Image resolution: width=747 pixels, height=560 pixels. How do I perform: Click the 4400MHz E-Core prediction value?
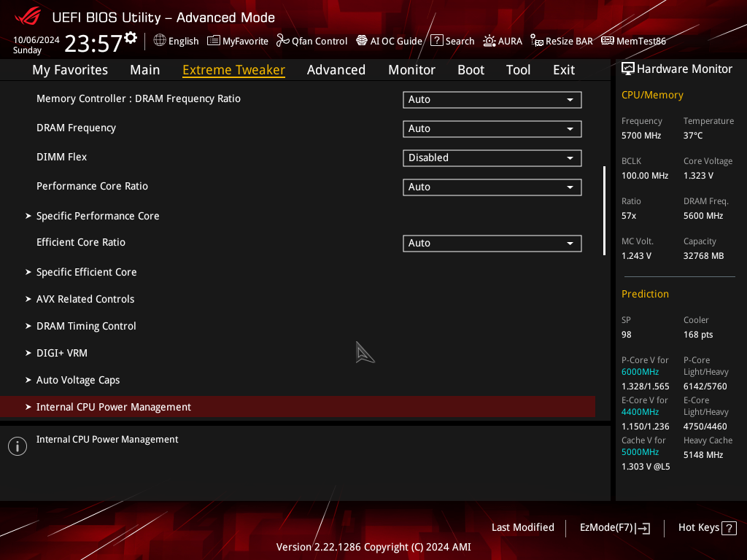640,412
